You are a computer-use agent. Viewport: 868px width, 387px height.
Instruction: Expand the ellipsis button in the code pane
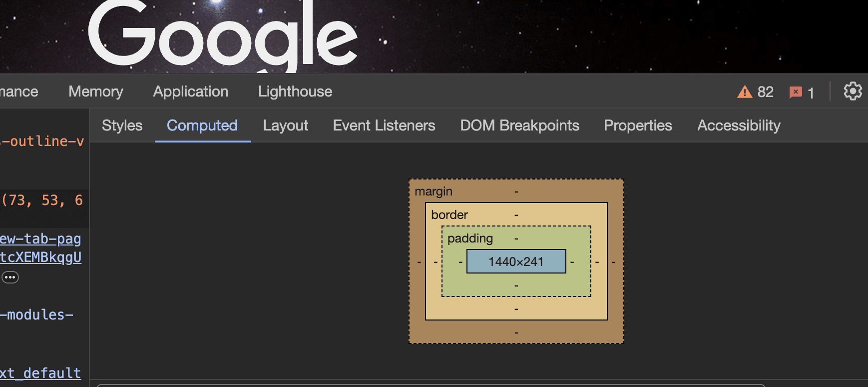[x=10, y=277]
